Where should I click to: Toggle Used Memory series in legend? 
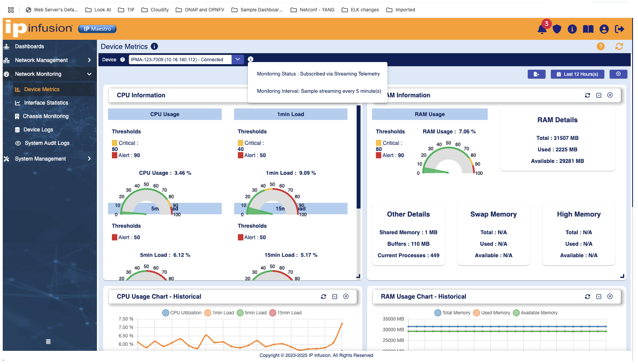(492, 313)
